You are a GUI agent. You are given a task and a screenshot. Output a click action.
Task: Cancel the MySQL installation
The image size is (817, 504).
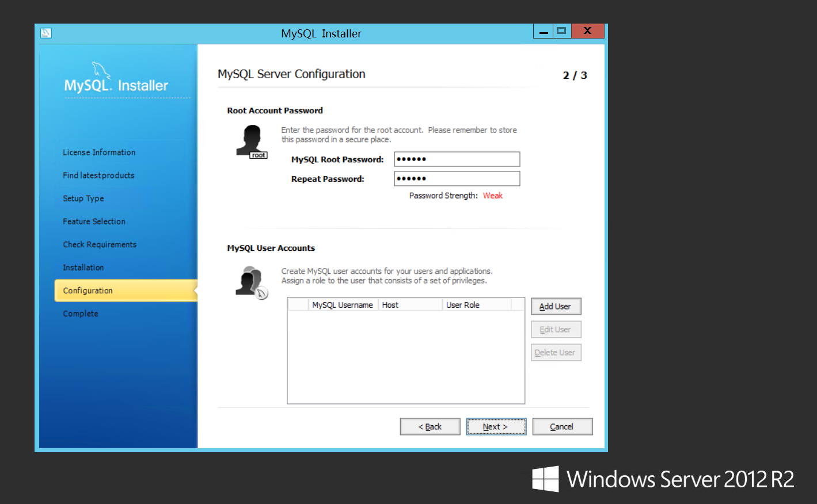coord(562,427)
